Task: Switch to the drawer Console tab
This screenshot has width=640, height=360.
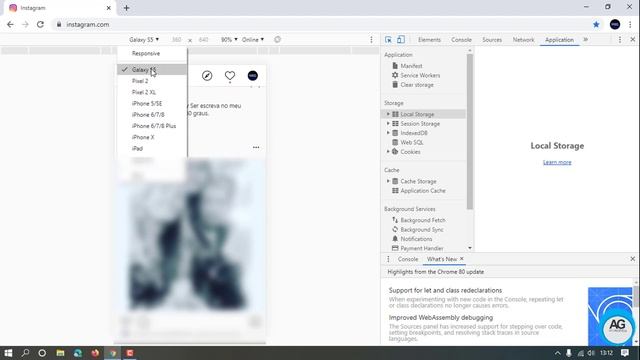Action: click(x=408, y=259)
